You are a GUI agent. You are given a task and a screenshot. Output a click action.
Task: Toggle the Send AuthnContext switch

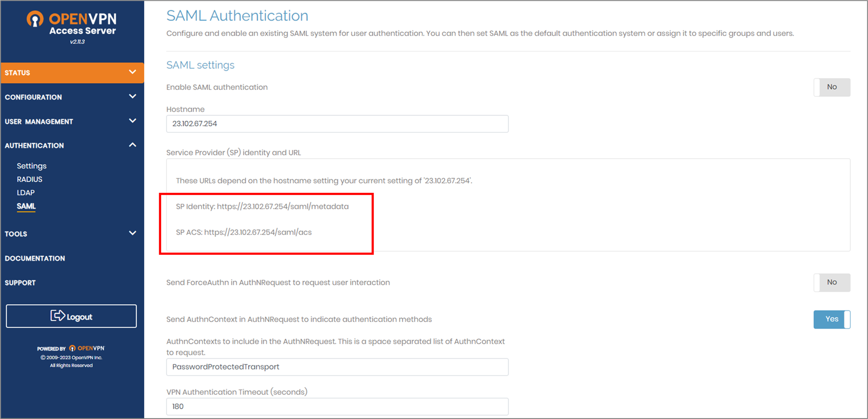(832, 320)
